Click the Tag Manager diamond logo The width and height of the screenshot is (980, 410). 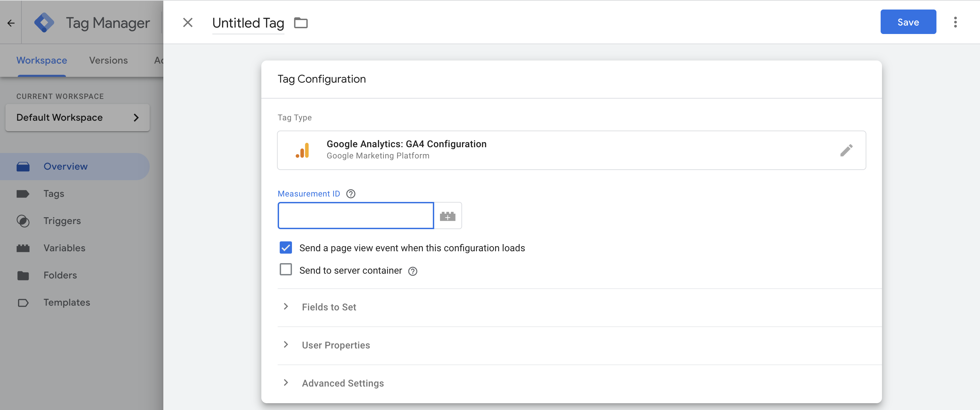click(x=44, y=23)
